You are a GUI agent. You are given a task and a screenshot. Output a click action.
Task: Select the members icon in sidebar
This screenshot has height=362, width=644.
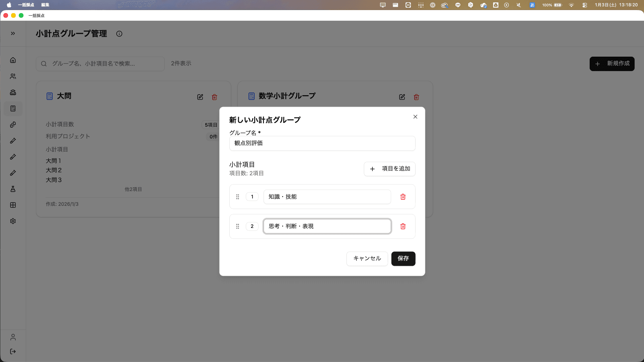pos(13,76)
